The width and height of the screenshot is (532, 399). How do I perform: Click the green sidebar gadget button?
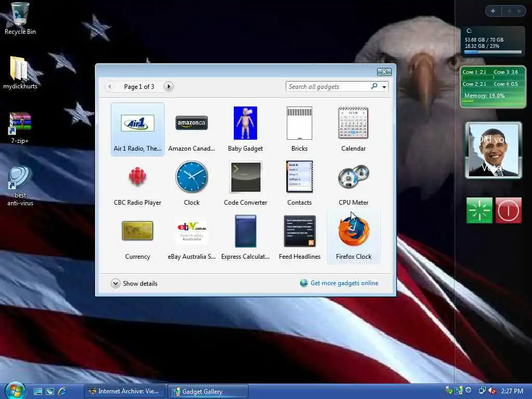pos(480,210)
